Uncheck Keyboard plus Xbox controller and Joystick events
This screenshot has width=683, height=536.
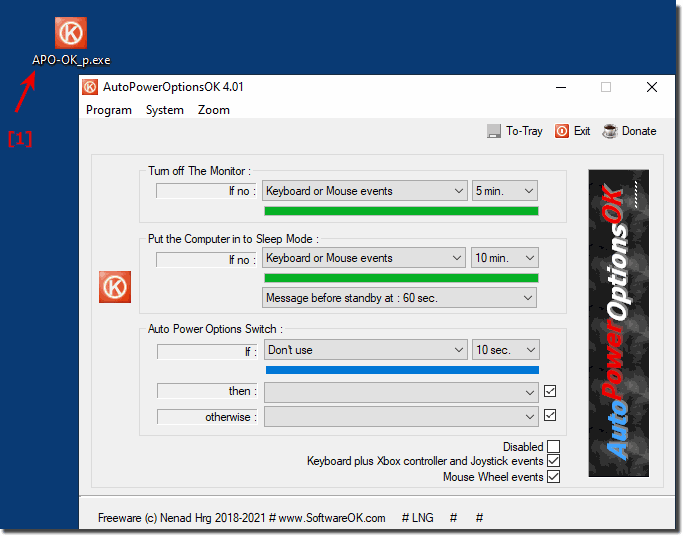[554, 461]
